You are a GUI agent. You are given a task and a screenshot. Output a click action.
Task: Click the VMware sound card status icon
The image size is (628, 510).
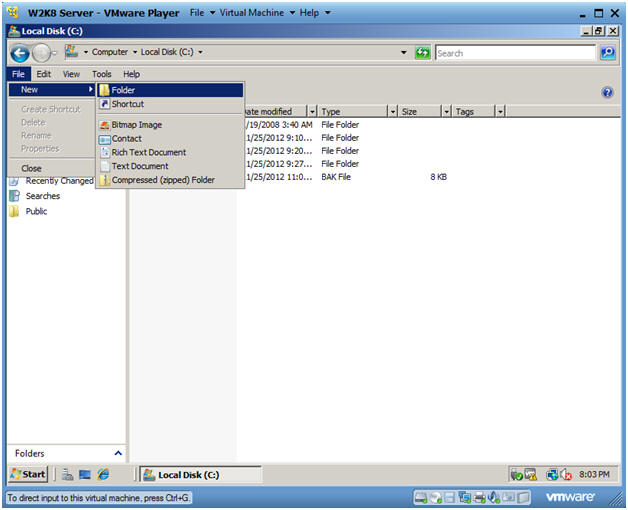coord(494,498)
